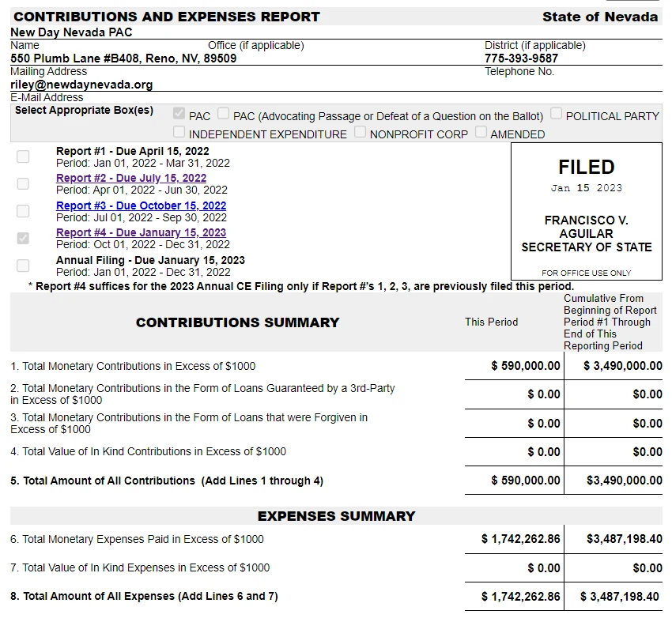Image resolution: width=672 pixels, height=622 pixels.
Task: Toggle the PAC checkbox
Action: [x=179, y=114]
